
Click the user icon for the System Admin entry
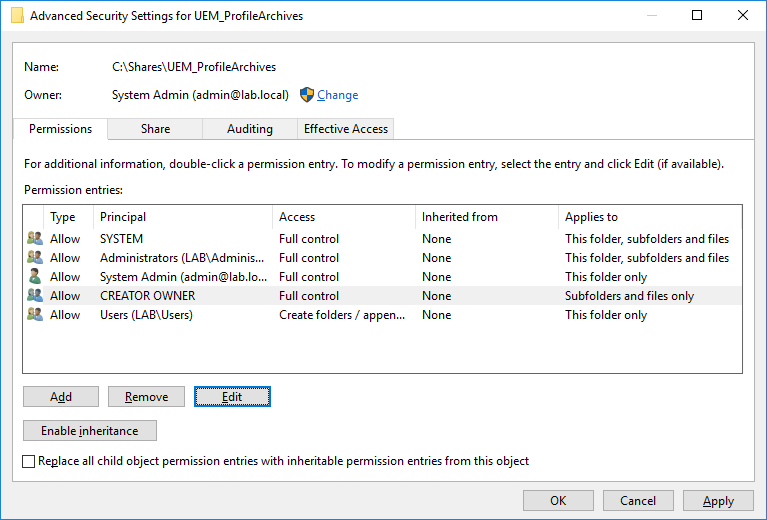pos(35,277)
